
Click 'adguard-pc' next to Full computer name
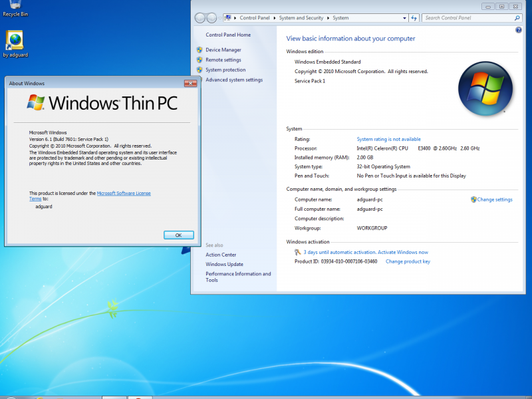click(370, 209)
